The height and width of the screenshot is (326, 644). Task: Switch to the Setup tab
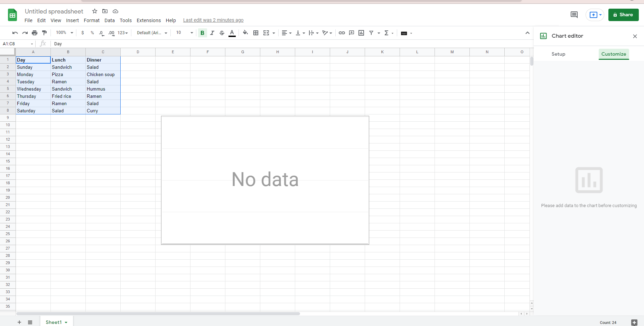[558, 54]
